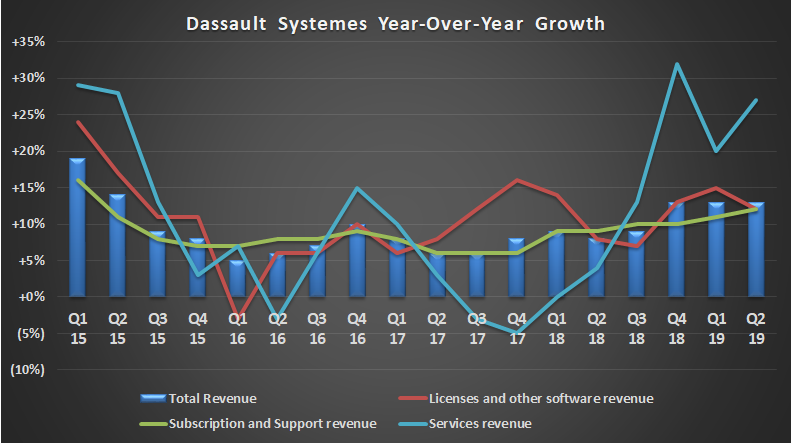Select the (10%) y-axis label
This screenshot has height=443, width=791.
29,370
